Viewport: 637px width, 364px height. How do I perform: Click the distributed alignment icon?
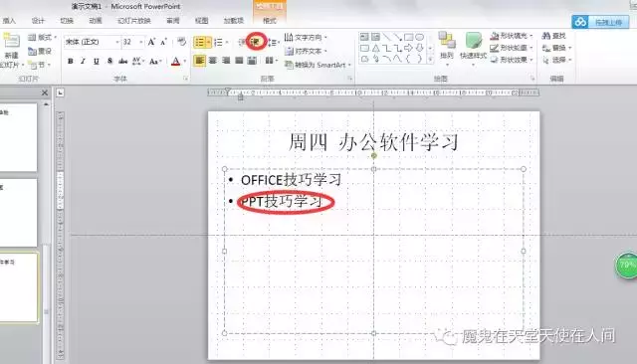pos(252,61)
